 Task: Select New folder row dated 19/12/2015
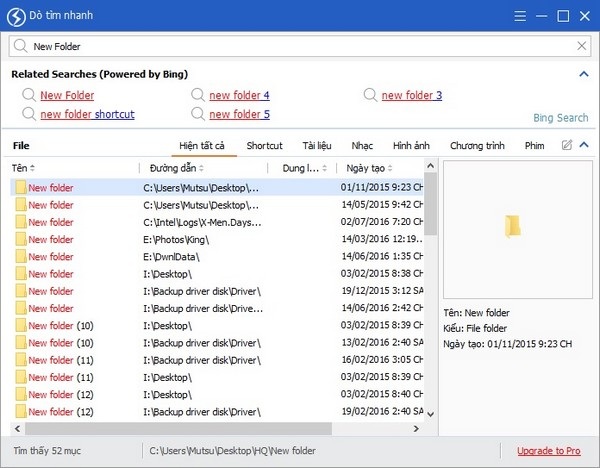pyautogui.click(x=217, y=291)
